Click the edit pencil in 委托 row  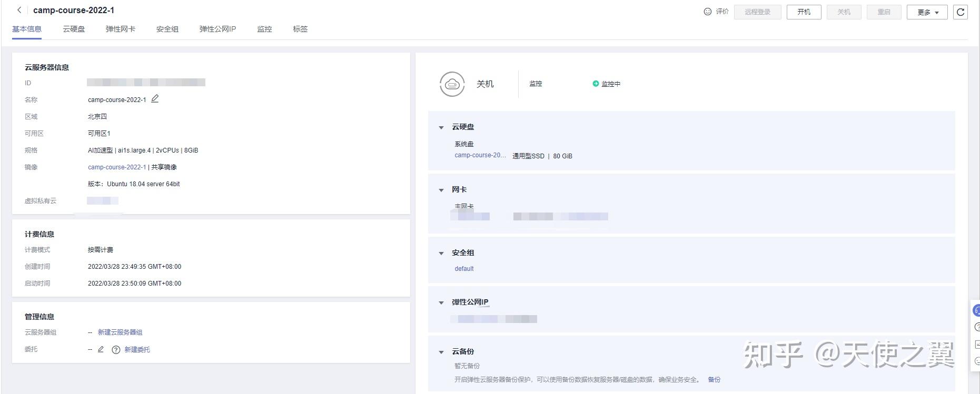101,349
